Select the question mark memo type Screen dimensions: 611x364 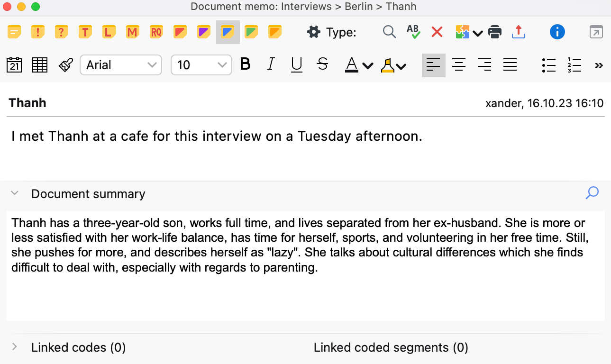[x=62, y=32]
